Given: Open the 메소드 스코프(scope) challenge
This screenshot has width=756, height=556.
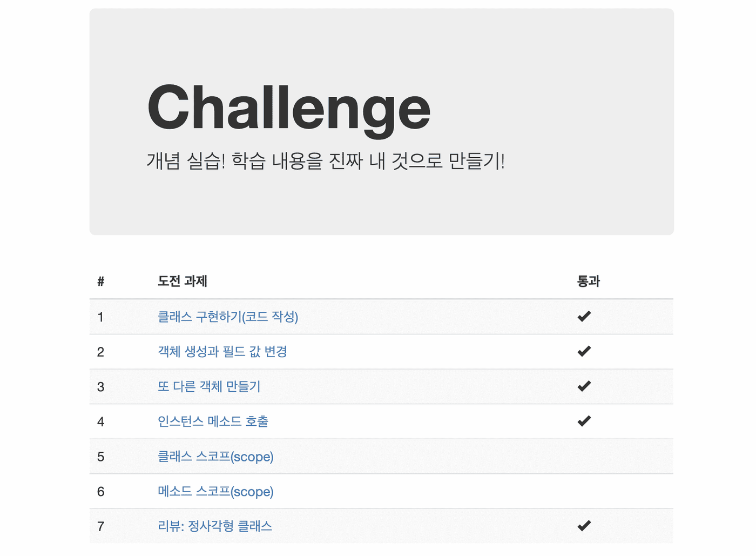Looking at the screenshot, I should 215,492.
